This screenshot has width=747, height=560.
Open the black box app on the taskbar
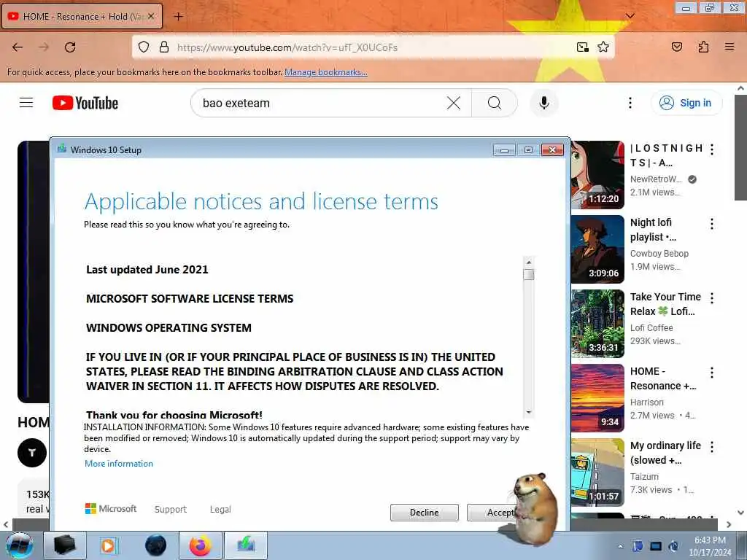65,545
